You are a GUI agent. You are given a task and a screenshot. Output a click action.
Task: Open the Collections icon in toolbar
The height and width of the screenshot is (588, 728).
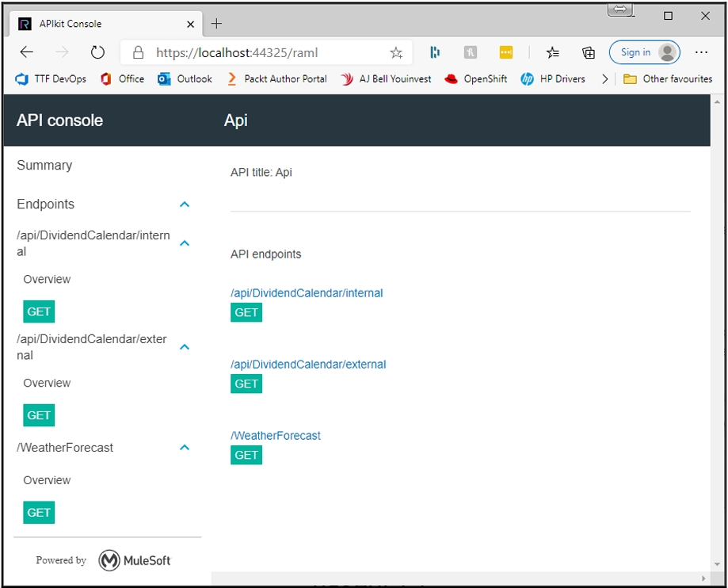[589, 53]
